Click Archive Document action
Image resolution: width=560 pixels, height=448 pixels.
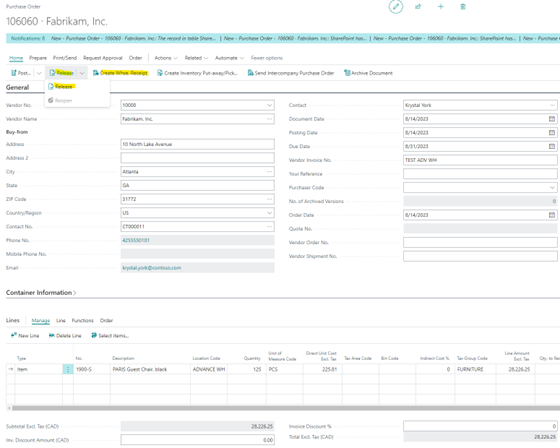[368, 73]
